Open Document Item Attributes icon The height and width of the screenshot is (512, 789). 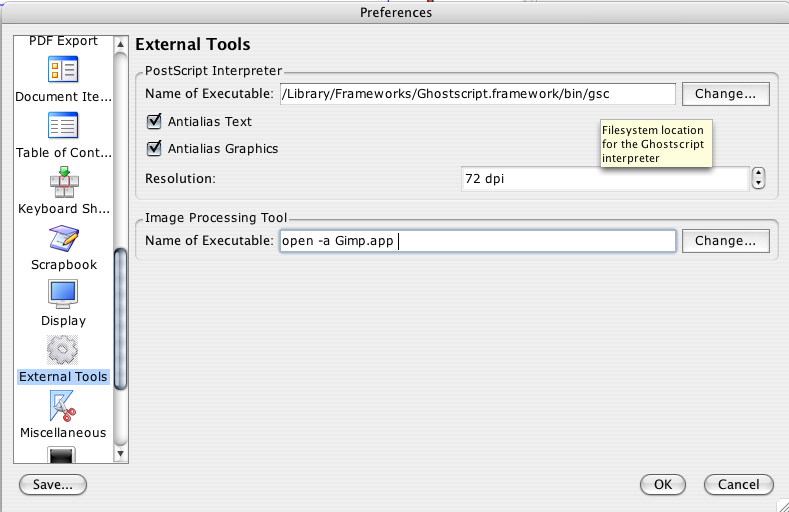pos(63,70)
